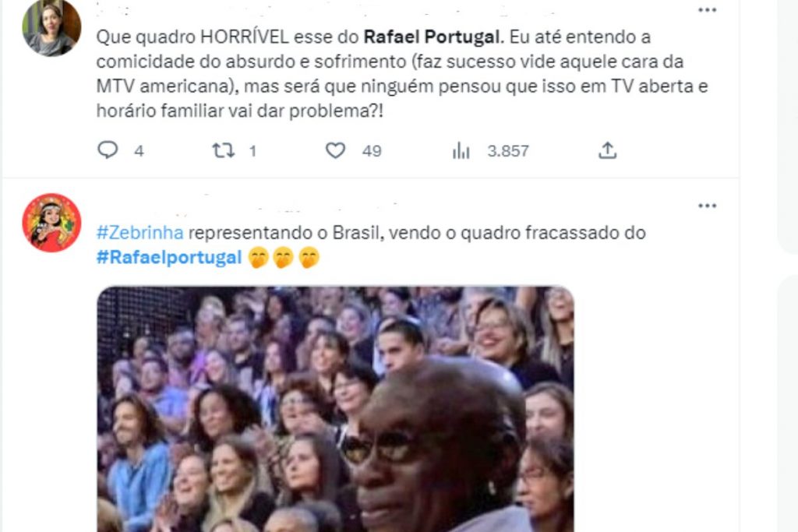Share the first tweet via upload icon

(607, 150)
